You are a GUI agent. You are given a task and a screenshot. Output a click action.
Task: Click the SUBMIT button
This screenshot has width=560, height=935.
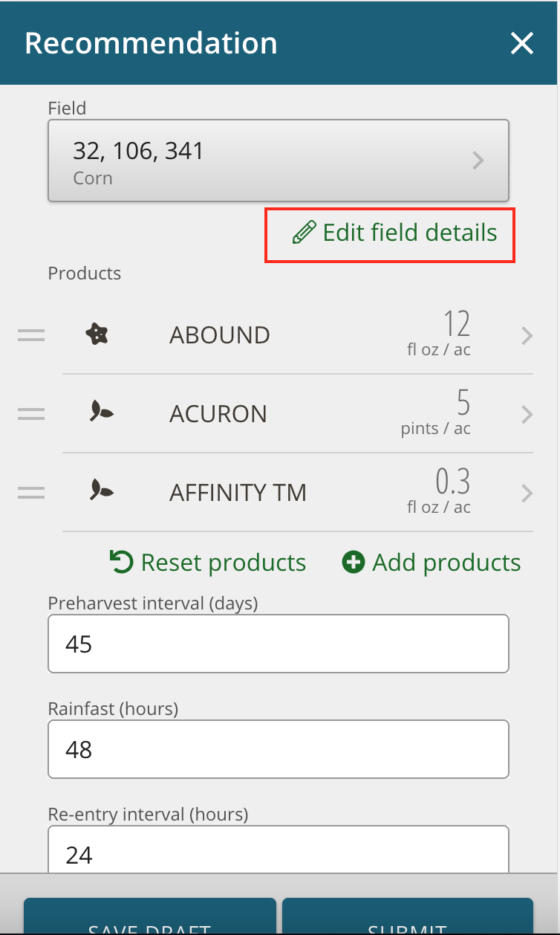coord(408,916)
